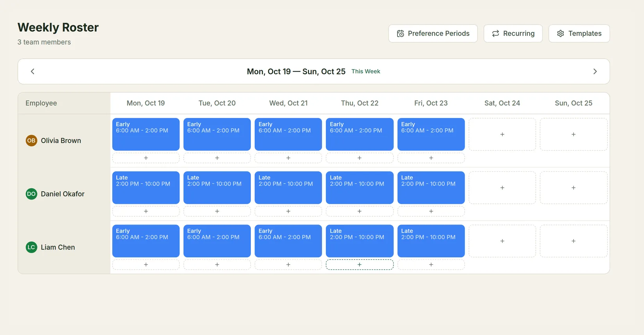Advance to next week arrow
Screen dimensions: 644x335
595,71
